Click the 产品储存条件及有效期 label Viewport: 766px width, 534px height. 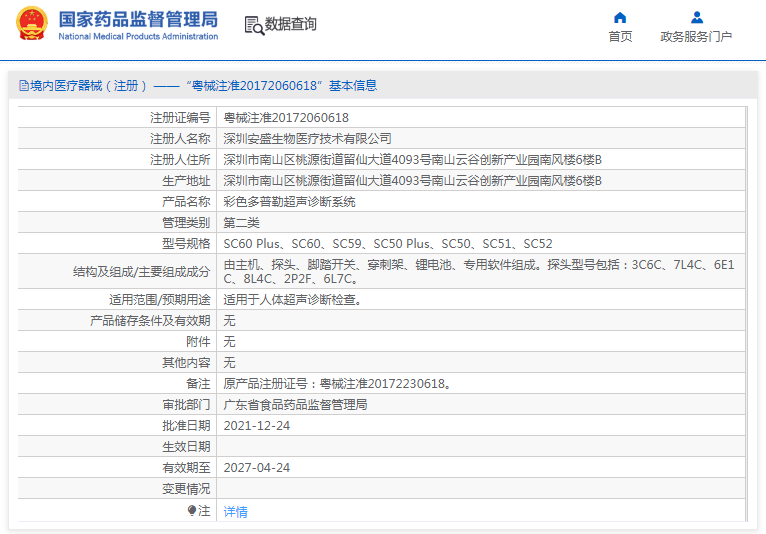click(x=150, y=320)
